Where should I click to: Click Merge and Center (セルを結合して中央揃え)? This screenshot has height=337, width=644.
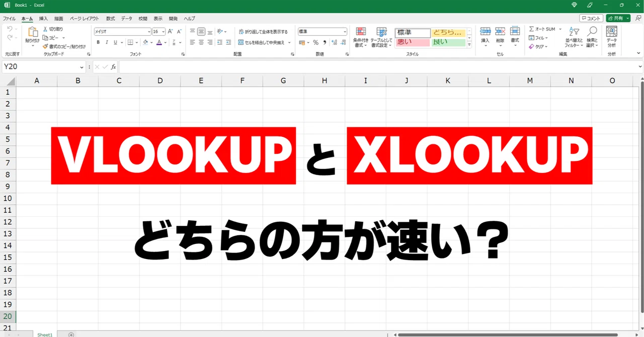click(x=261, y=43)
